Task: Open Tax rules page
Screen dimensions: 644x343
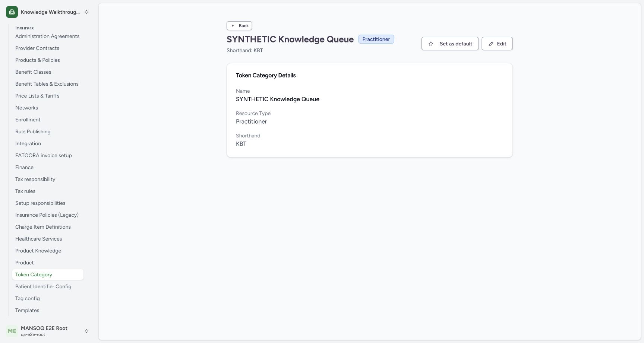Action: [25, 191]
